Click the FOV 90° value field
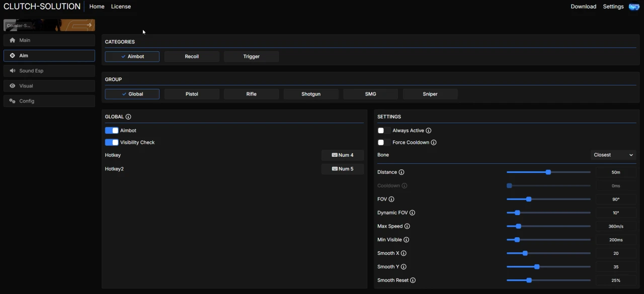Image resolution: width=644 pixels, height=294 pixels. pos(616,200)
